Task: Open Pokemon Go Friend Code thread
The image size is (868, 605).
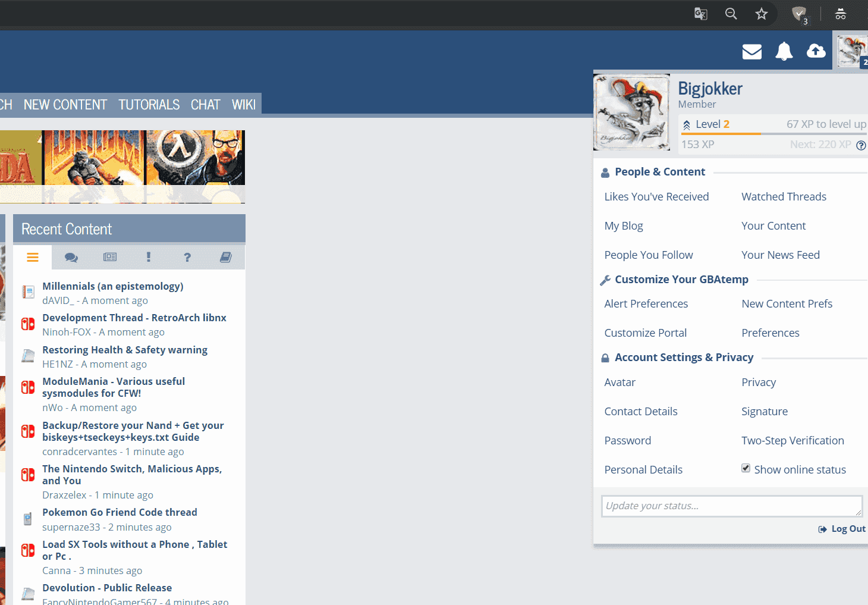Action: click(119, 512)
